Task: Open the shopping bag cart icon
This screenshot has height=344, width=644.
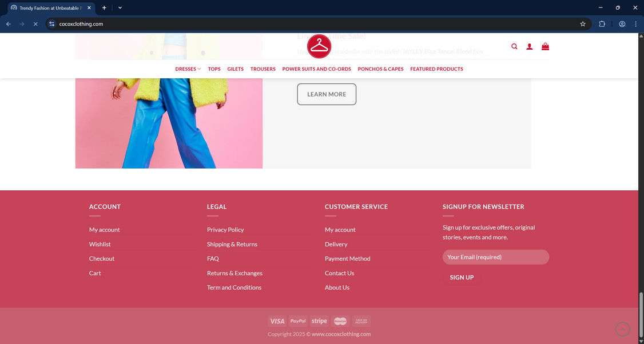Action: point(545,46)
